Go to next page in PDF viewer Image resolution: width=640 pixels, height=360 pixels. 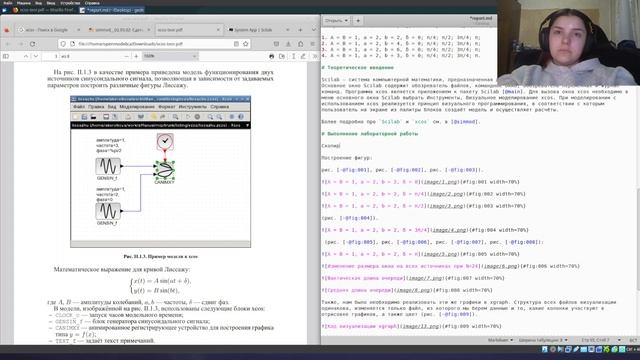point(36,56)
